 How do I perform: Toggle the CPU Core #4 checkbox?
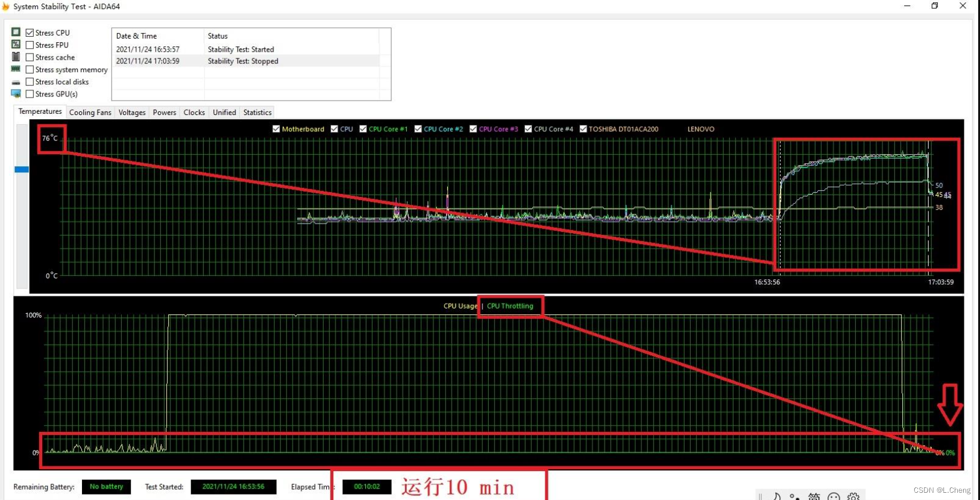pos(528,129)
